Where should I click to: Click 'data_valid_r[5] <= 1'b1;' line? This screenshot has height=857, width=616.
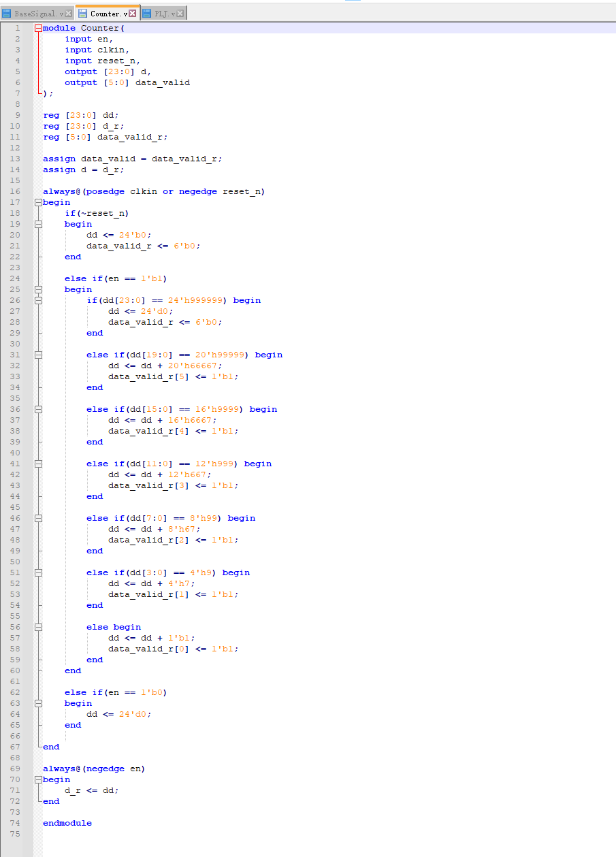click(174, 376)
